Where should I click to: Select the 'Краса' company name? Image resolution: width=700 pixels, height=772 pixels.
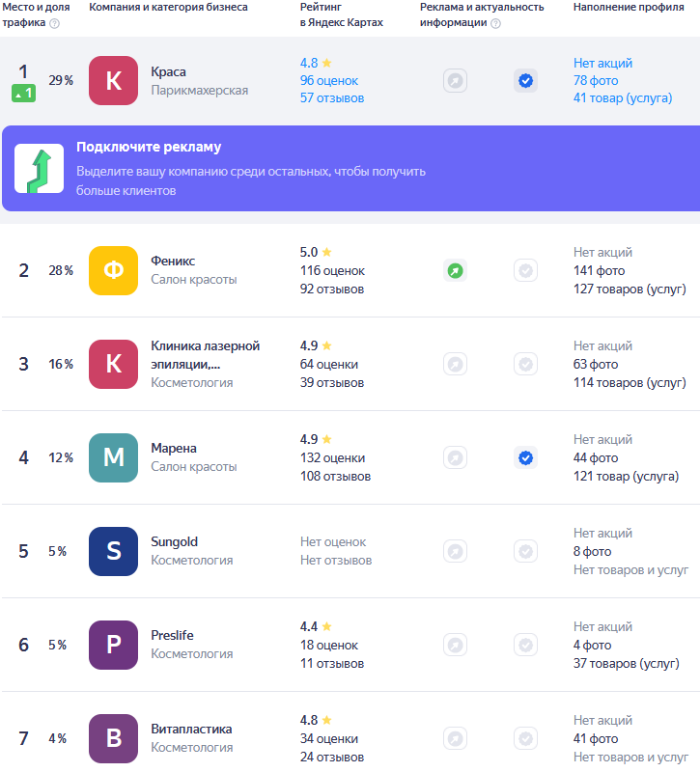point(168,71)
